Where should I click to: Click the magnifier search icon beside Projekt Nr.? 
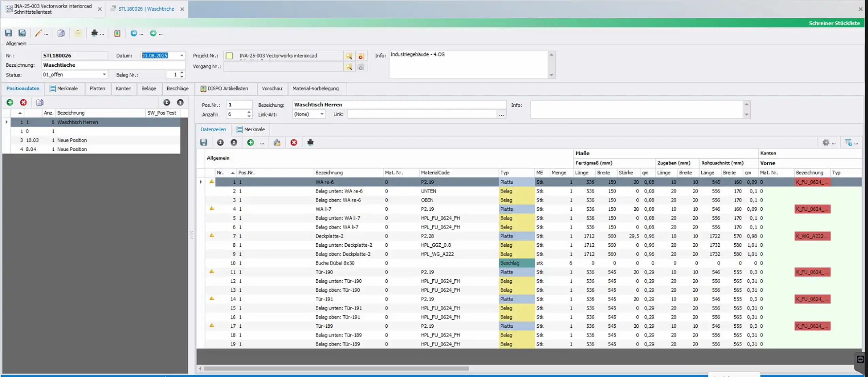[349, 56]
